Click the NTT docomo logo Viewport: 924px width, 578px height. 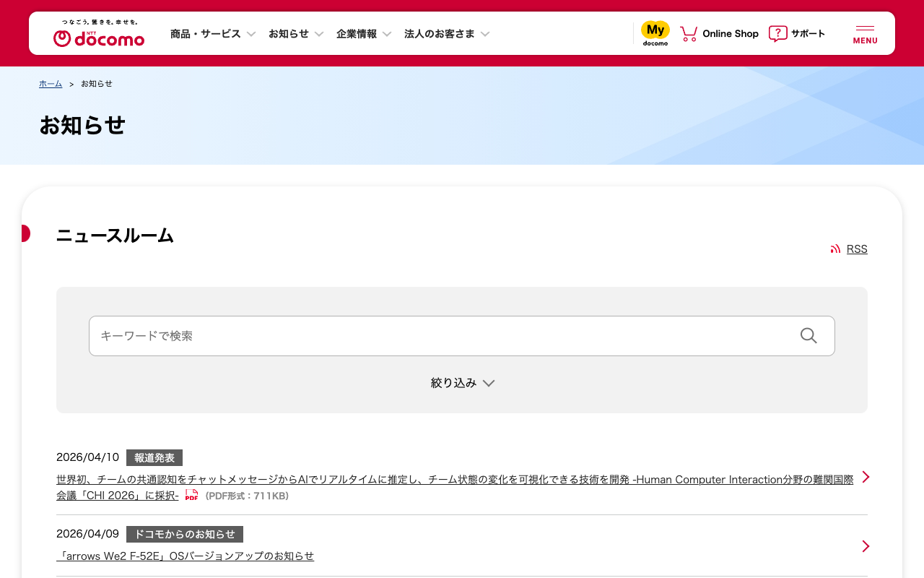pos(99,34)
